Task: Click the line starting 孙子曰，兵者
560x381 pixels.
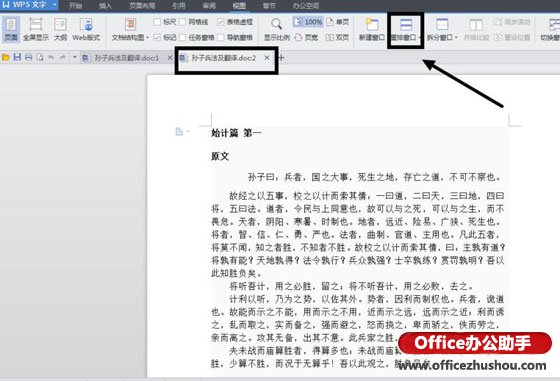Action: (x=375, y=177)
